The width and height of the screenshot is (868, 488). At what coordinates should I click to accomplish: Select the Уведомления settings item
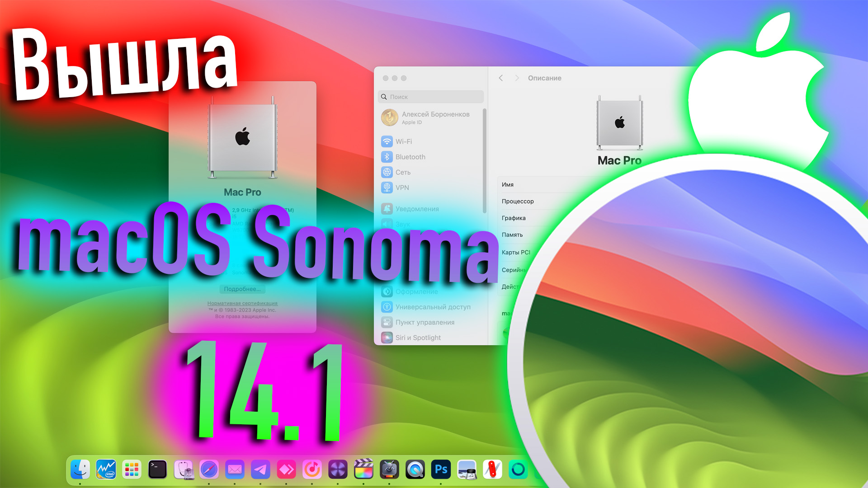417,209
